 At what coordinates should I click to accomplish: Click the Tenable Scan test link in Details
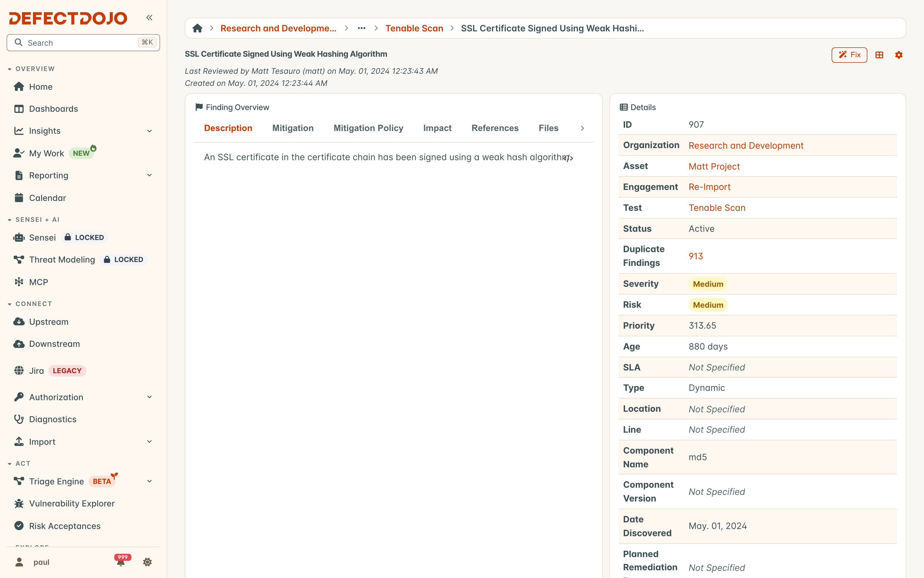click(x=717, y=208)
